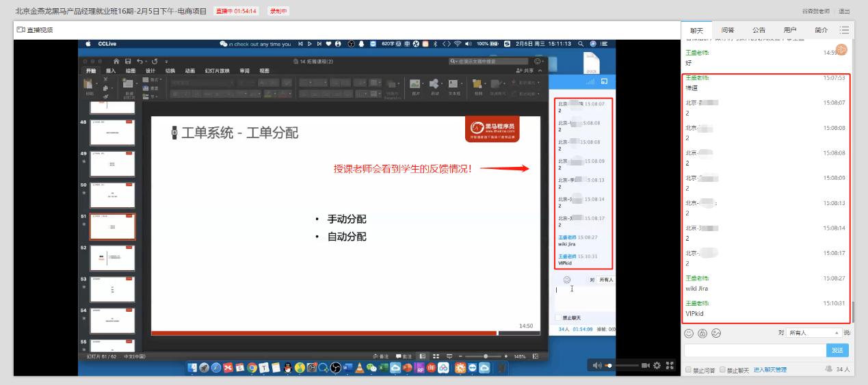Click 备注 notes button in PowerPoint status bar
Image resolution: width=868 pixels, height=385 pixels.
380,356
